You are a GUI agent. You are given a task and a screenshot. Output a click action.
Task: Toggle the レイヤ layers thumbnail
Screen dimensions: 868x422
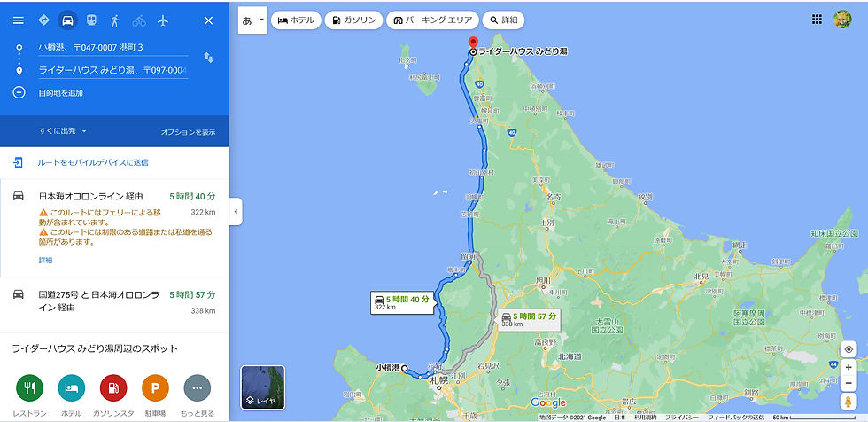(x=263, y=387)
